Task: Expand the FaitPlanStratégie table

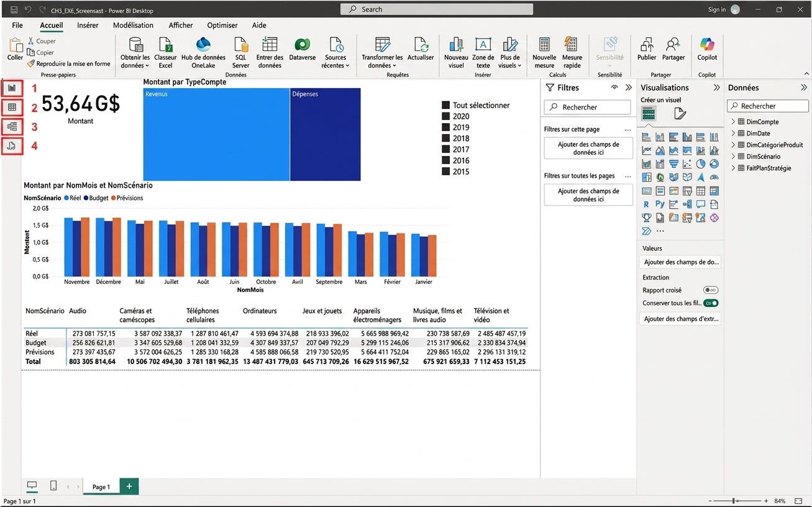Action: [x=733, y=168]
